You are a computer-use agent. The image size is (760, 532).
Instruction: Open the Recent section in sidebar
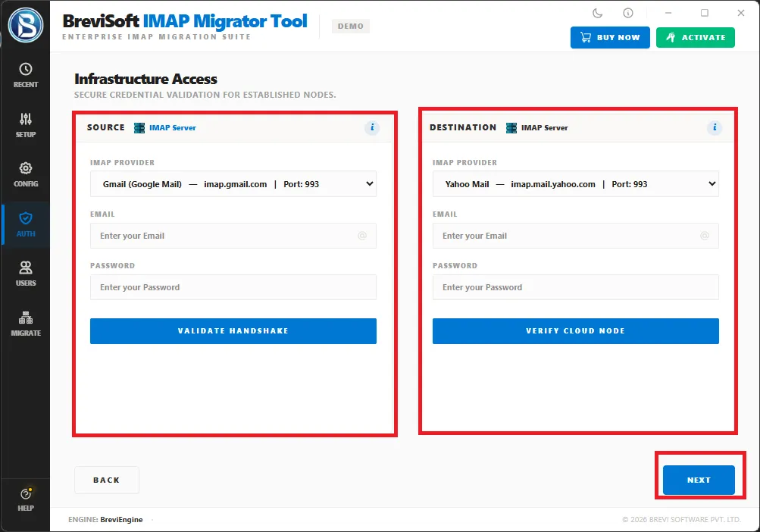tap(26, 75)
